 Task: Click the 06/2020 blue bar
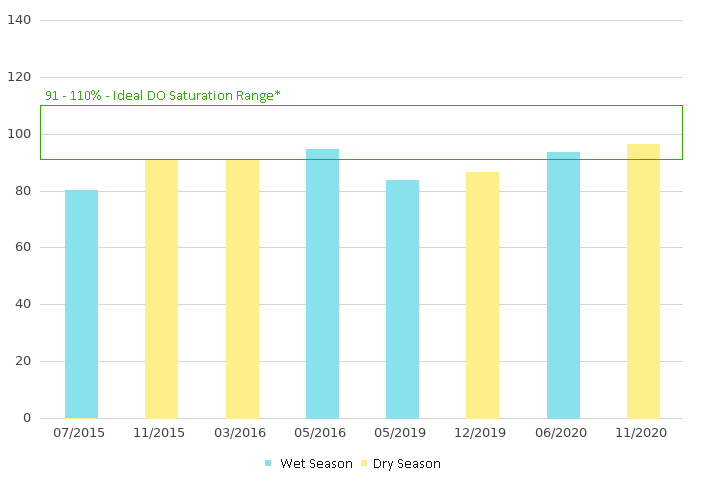[563, 285]
